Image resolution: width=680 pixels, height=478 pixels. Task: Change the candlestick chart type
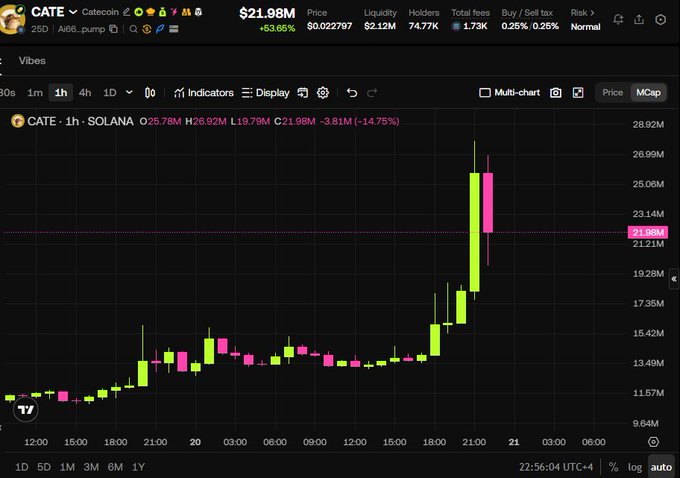click(x=150, y=92)
